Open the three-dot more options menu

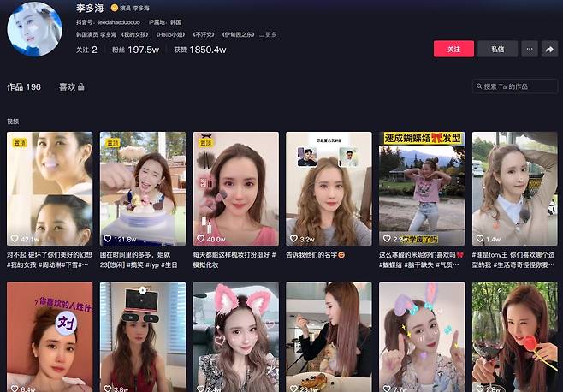(x=529, y=50)
